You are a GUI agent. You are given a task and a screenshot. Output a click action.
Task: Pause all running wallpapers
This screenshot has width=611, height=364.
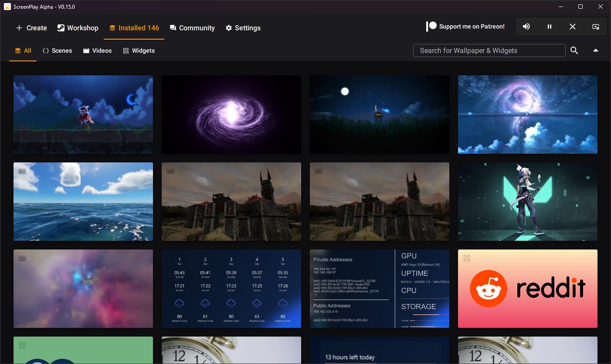(550, 27)
